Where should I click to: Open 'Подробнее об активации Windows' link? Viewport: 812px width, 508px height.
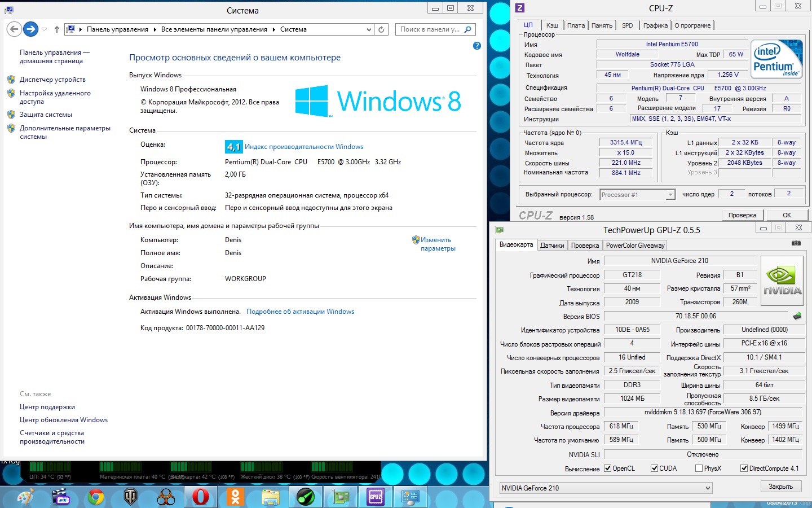pyautogui.click(x=301, y=312)
